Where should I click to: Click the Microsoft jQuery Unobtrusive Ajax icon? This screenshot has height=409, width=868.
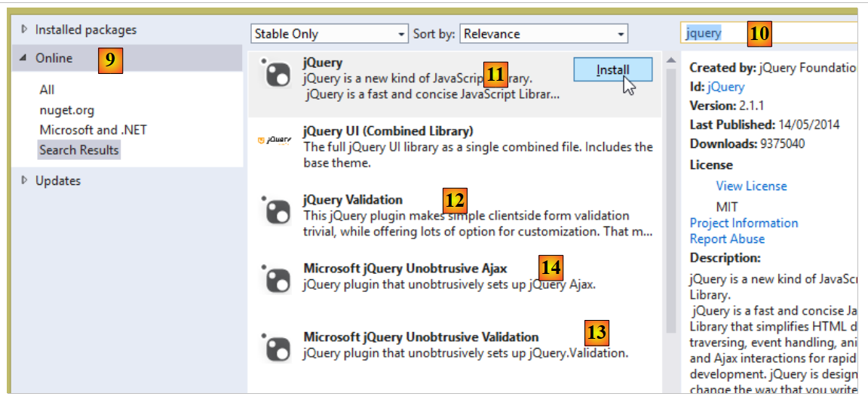click(x=275, y=278)
